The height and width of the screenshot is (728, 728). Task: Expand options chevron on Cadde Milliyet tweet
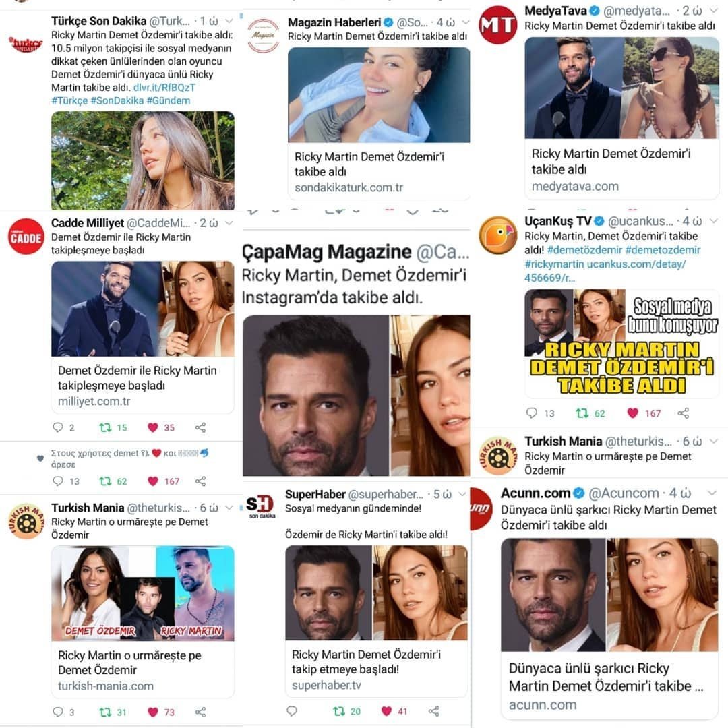229,223
